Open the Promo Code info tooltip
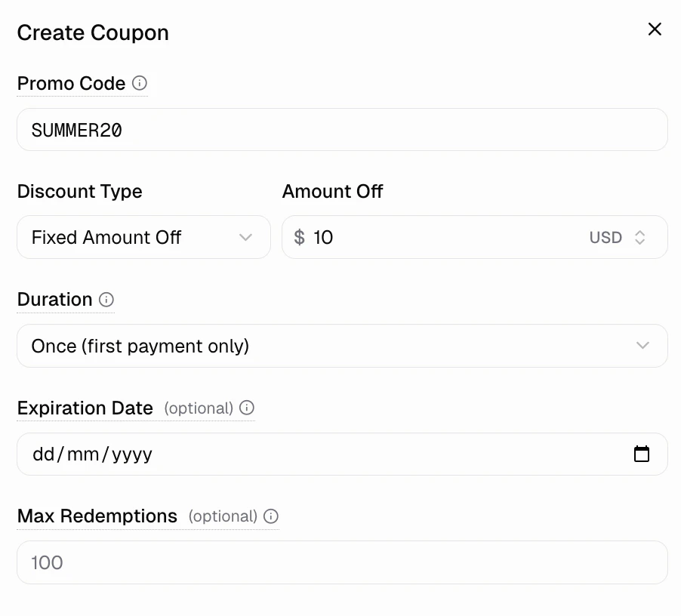This screenshot has height=616, width=681. pos(140,84)
